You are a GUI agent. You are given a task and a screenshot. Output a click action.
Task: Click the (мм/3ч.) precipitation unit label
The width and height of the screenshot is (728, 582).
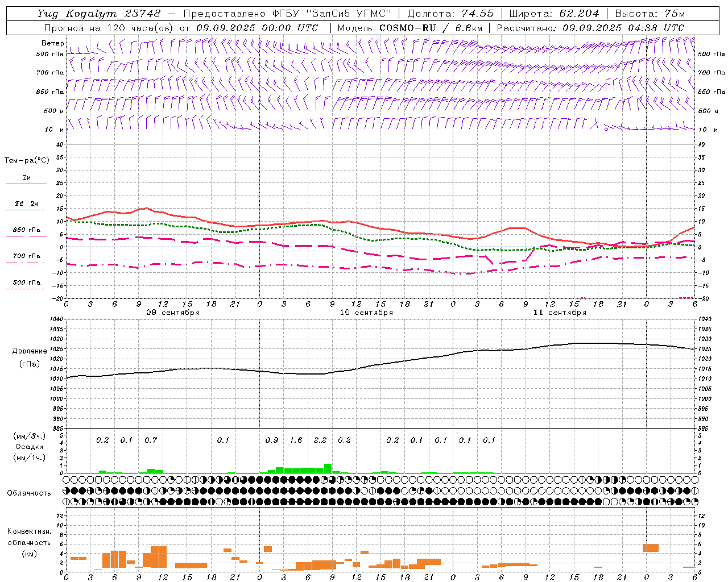[x=30, y=436]
